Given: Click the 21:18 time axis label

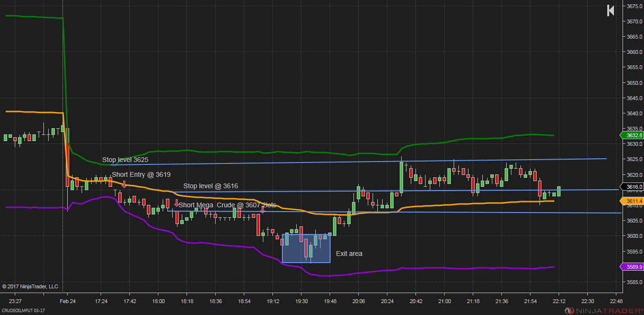Looking at the screenshot, I should click(x=473, y=301).
